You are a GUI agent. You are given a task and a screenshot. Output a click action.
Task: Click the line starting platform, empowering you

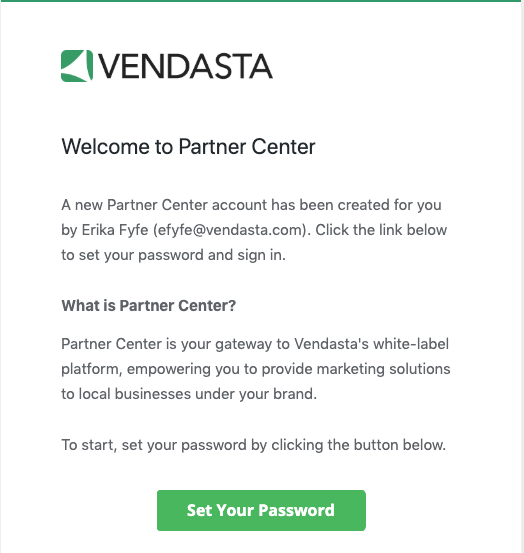click(x=256, y=369)
